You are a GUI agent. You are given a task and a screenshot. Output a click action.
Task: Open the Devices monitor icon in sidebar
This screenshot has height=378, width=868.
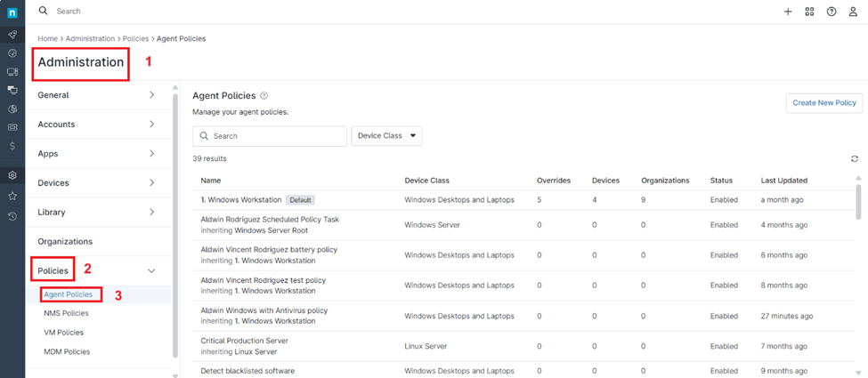[12, 71]
